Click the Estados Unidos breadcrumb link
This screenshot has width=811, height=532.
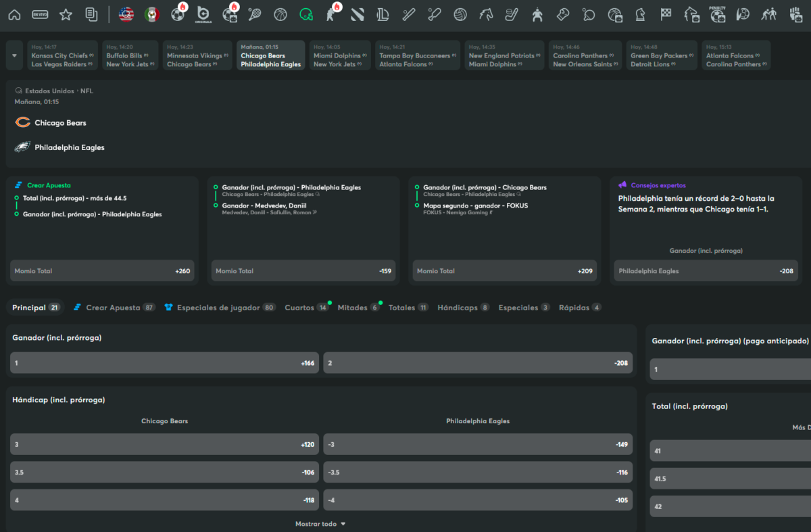(x=49, y=91)
